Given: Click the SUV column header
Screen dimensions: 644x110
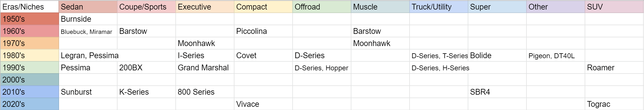Looking at the screenshot, I should (x=614, y=7).
